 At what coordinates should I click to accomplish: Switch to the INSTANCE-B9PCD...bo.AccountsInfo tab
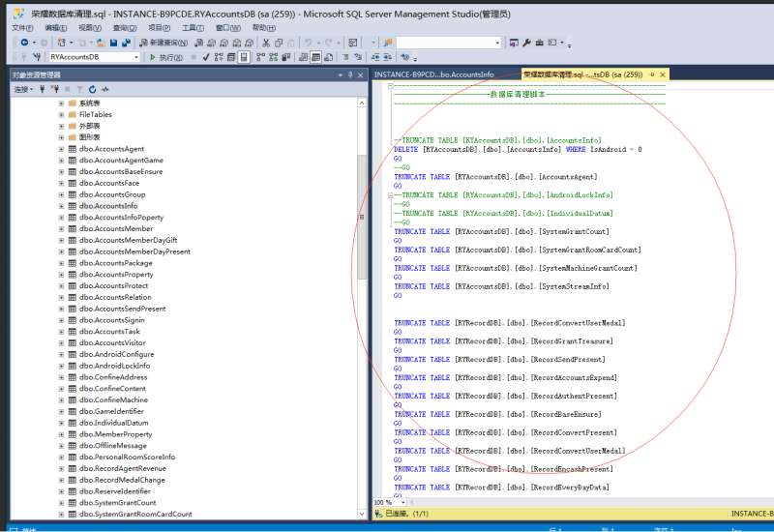tap(433, 74)
